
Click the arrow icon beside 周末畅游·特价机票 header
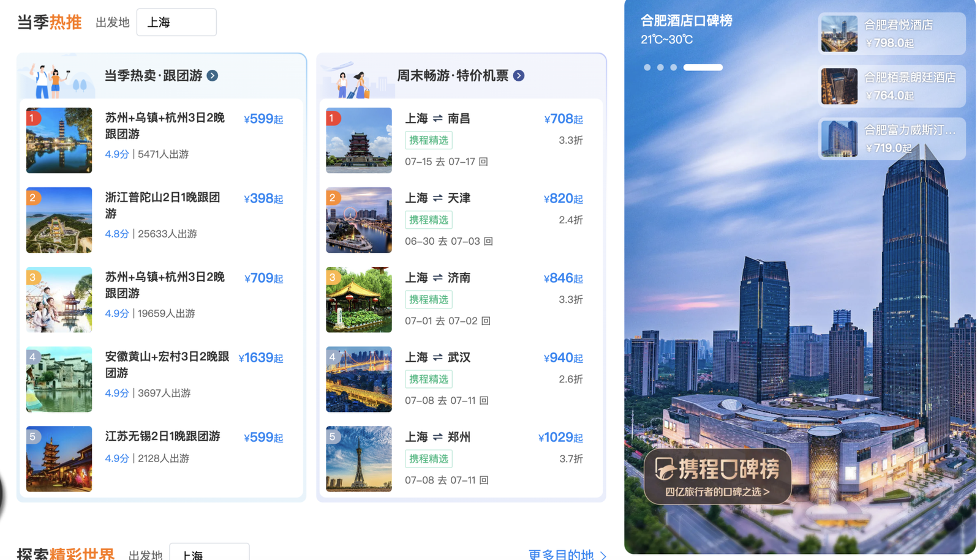[x=519, y=75]
